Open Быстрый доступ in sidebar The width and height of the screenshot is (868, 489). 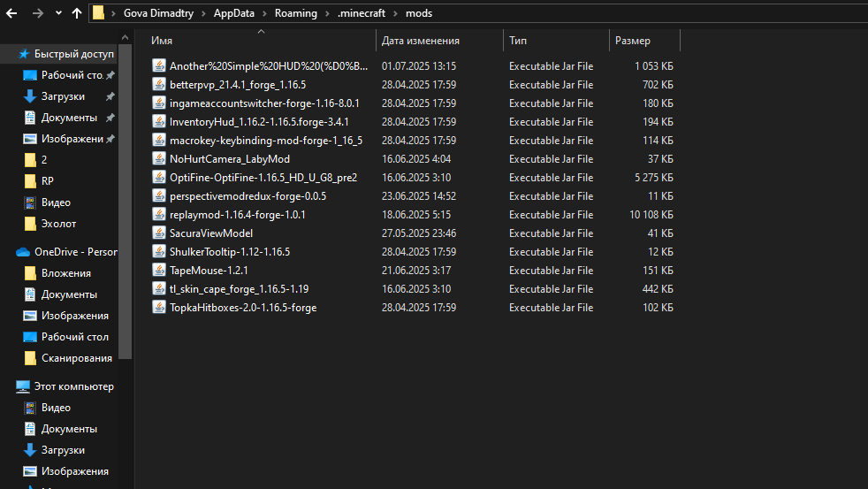click(x=73, y=54)
